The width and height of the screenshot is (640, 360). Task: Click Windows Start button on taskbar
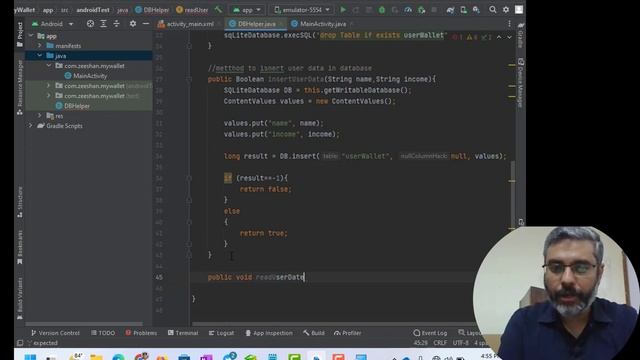[x=30, y=357]
